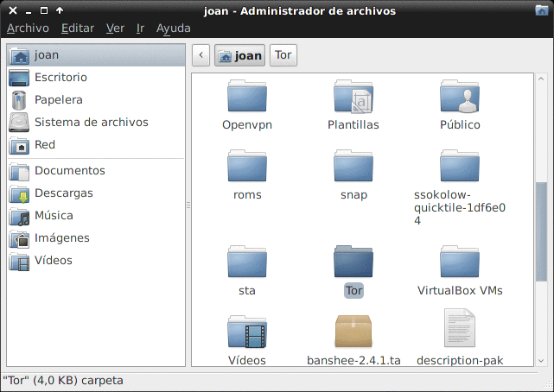Image resolution: width=554 pixels, height=392 pixels.
Task: Click the vertical scrollbar thumb
Action: [x=541, y=231]
